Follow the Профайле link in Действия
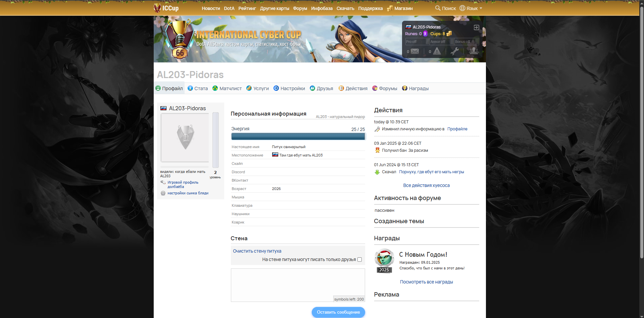 tap(457, 129)
